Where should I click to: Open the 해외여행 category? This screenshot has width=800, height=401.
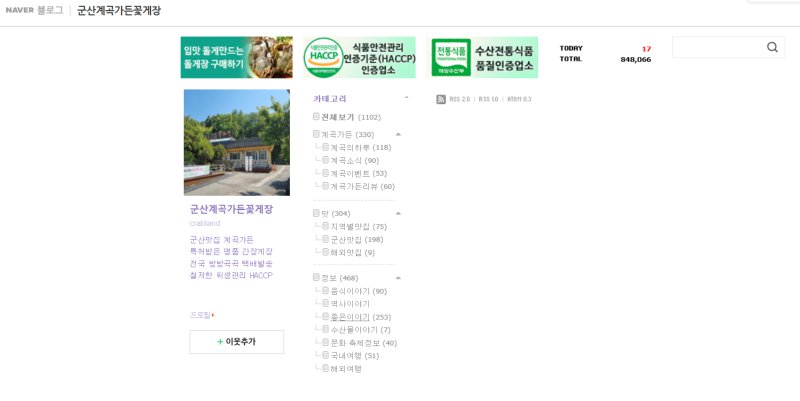click(346, 369)
